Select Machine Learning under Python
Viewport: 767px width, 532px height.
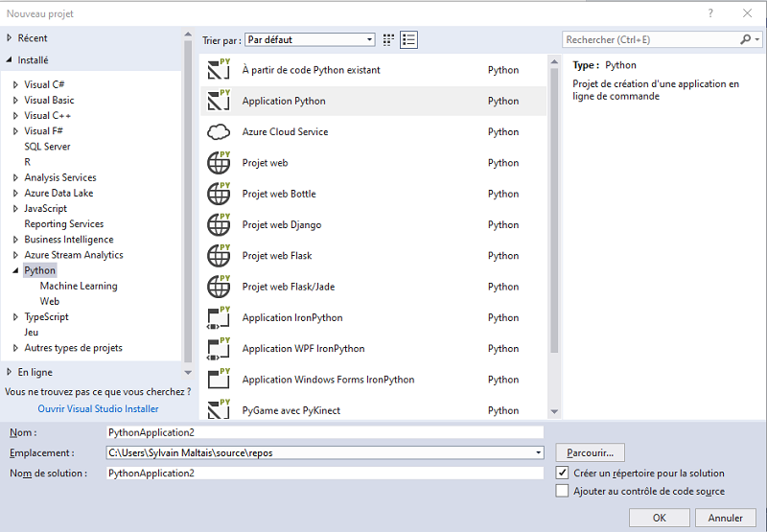79,286
